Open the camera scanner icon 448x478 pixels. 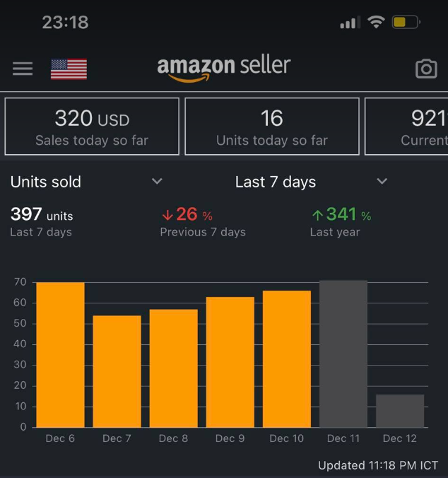click(x=426, y=69)
